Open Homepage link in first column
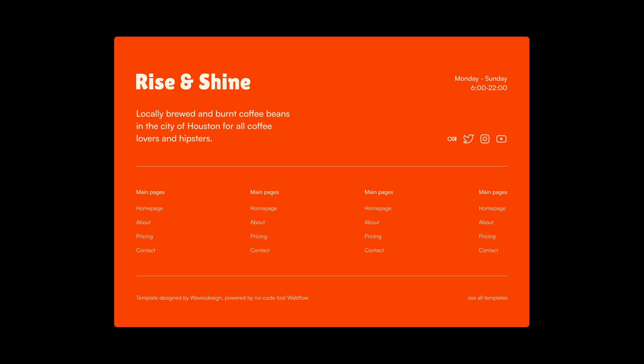The width and height of the screenshot is (644, 364). tap(149, 208)
